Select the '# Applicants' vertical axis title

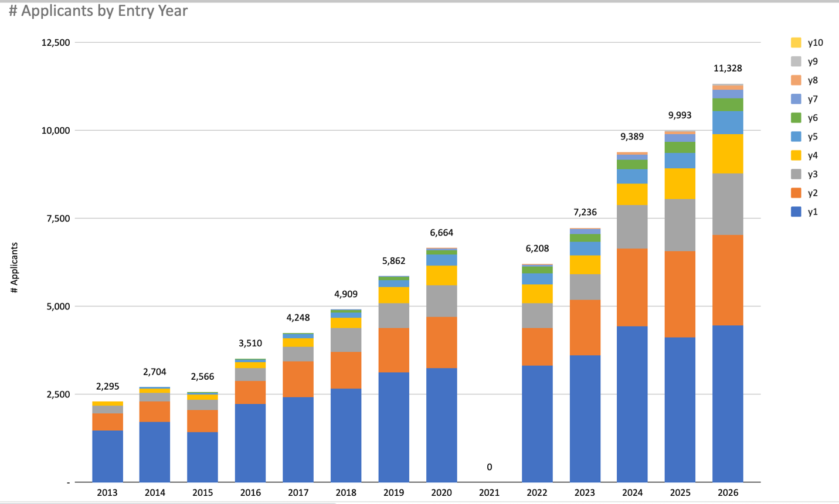(x=14, y=268)
